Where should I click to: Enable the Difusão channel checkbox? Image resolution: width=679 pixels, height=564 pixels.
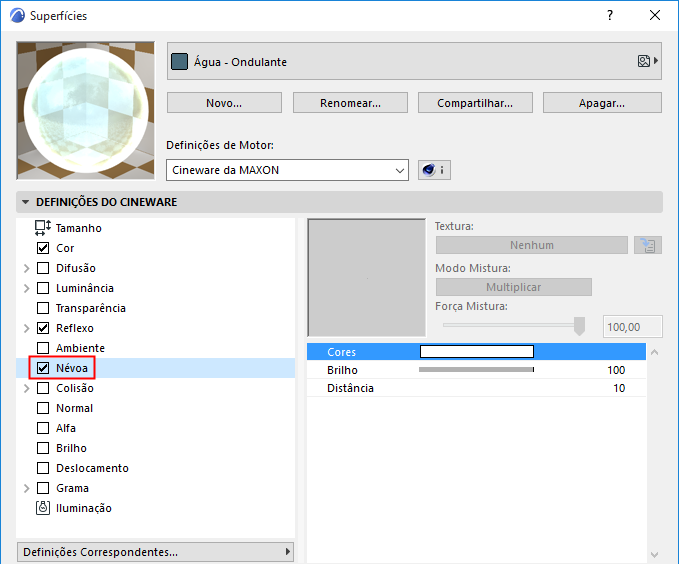click(43, 268)
